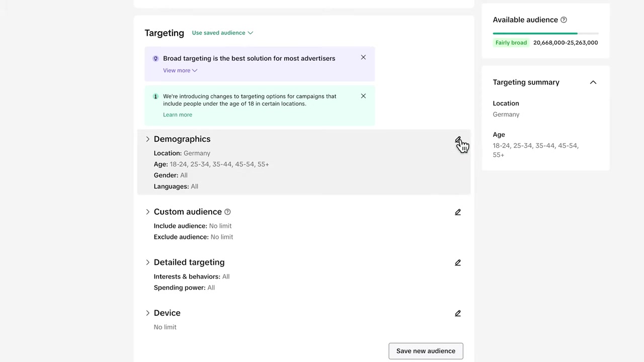Click the Custom audience edit pencil icon
Viewport: 644px width, 362px height.
click(458, 212)
